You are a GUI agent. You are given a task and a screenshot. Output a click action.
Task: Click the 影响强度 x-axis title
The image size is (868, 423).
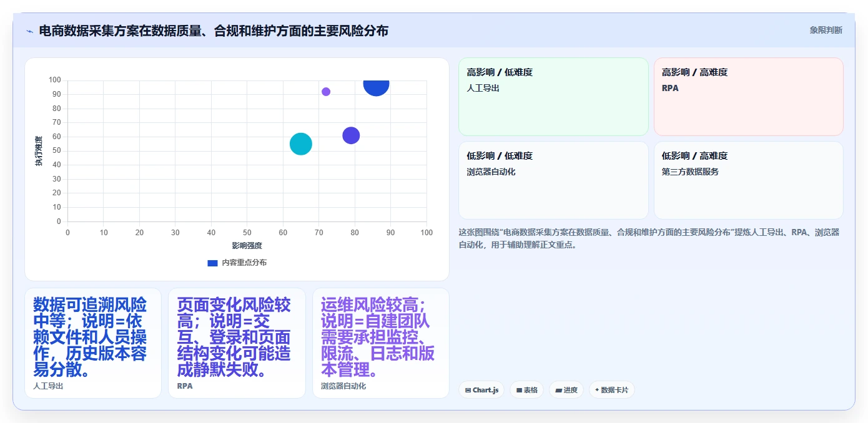(247, 246)
